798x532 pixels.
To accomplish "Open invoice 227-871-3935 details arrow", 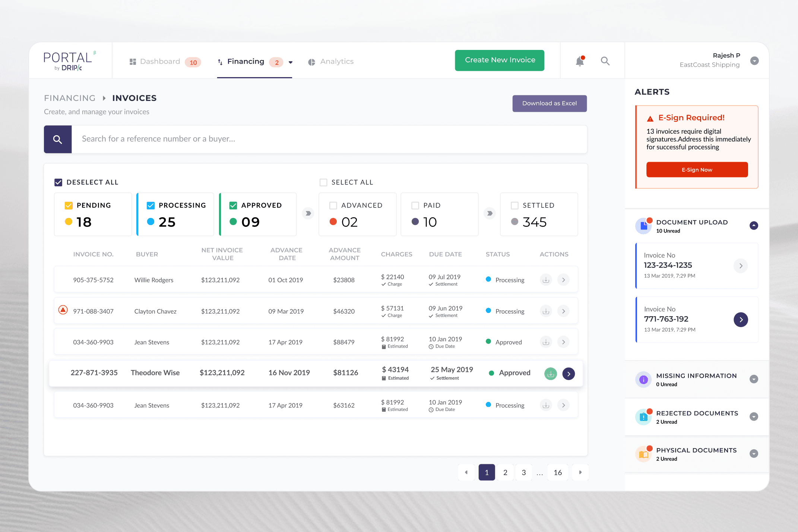I will click(x=569, y=373).
